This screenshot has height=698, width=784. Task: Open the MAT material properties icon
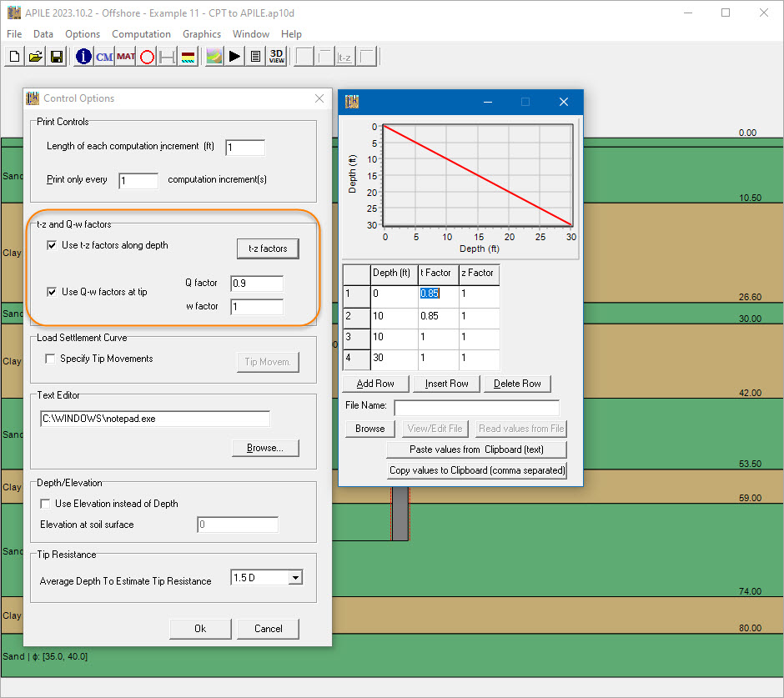[x=125, y=56]
